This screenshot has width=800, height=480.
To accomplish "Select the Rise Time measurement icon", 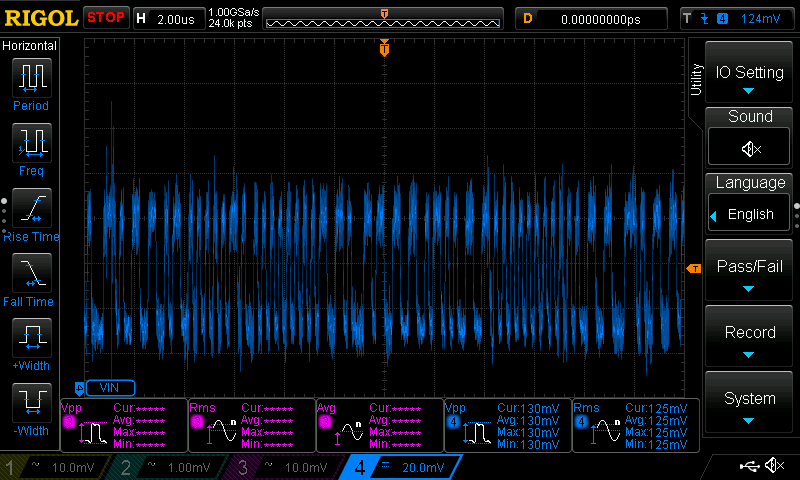I will tap(32, 208).
